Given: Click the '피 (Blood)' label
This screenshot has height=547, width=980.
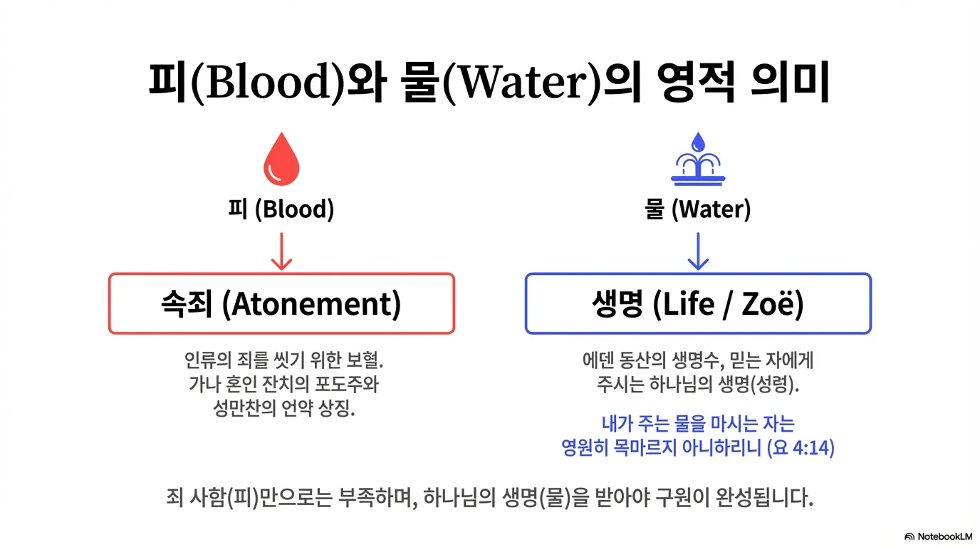Looking at the screenshot, I should point(281,209).
